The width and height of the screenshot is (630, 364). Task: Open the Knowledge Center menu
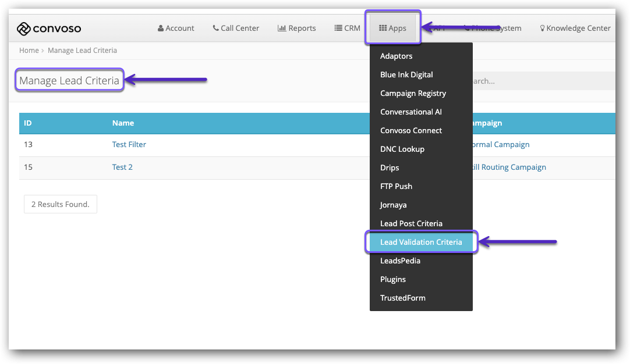pyautogui.click(x=575, y=28)
